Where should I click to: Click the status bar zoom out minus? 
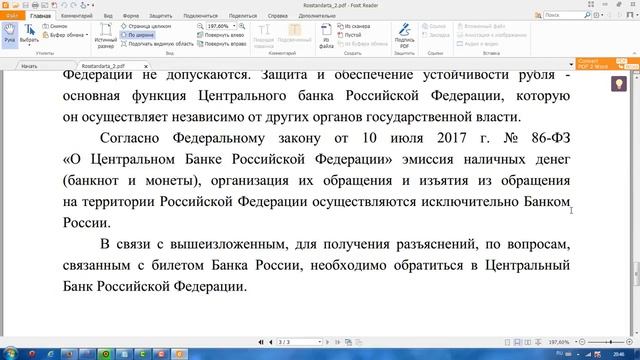pyautogui.click(x=582, y=342)
